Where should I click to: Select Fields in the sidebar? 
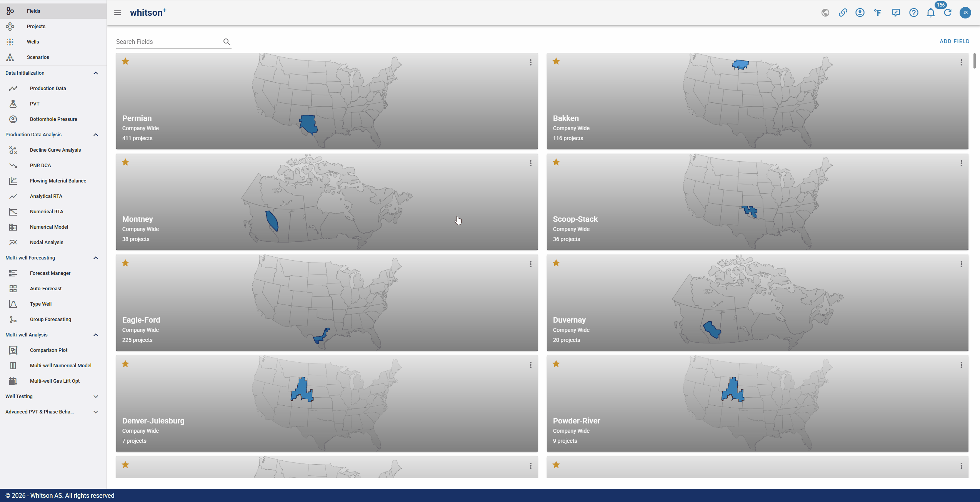(x=53, y=11)
